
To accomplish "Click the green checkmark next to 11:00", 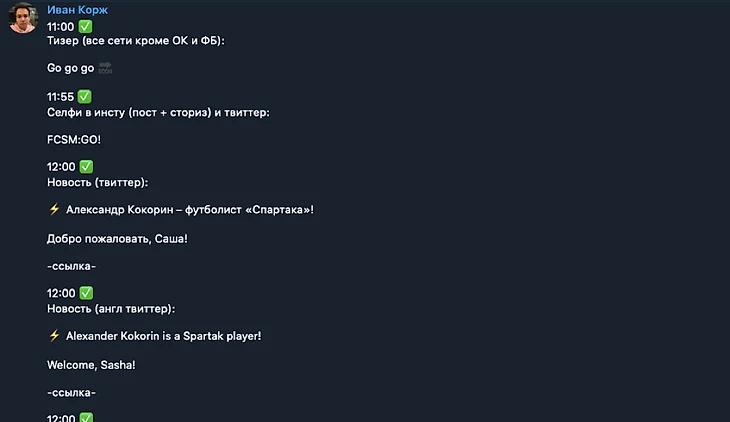I will [85, 27].
